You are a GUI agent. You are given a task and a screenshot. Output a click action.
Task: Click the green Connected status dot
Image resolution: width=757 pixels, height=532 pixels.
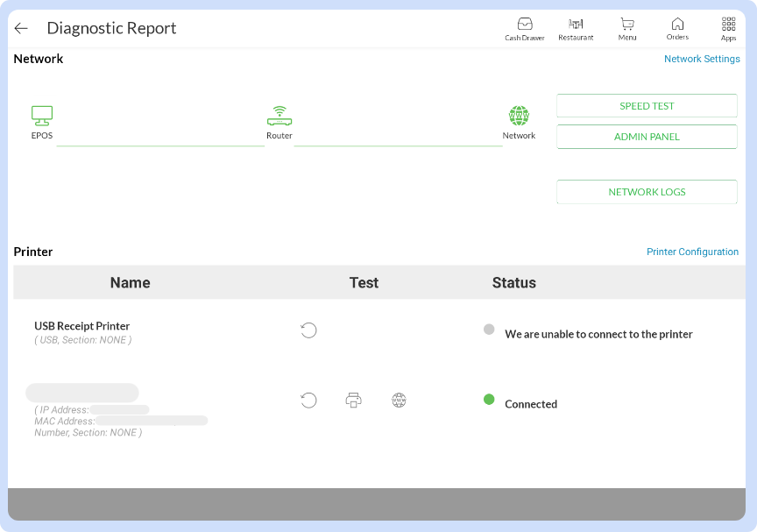point(489,400)
